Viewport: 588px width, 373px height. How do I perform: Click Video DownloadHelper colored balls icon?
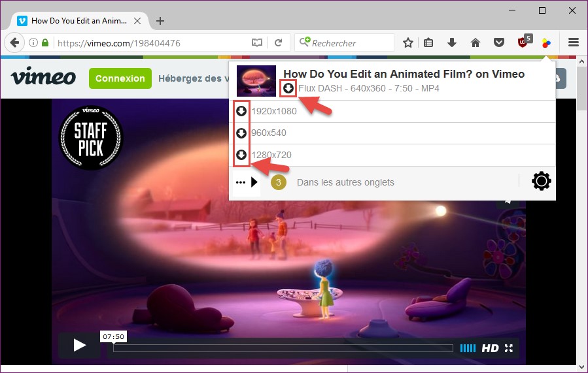point(546,43)
